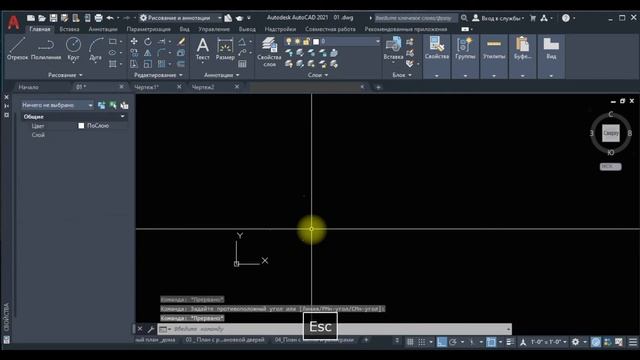Select the Rectangle draw tool

[x=113, y=42]
